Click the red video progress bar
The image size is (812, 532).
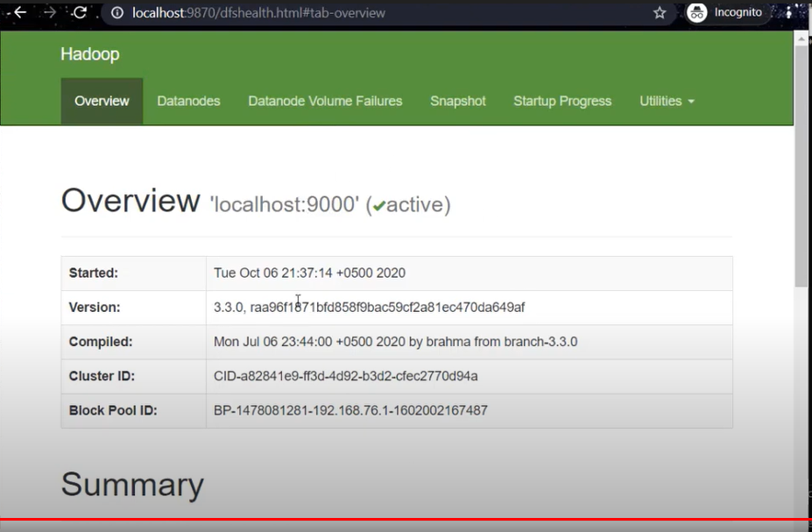tap(406, 519)
